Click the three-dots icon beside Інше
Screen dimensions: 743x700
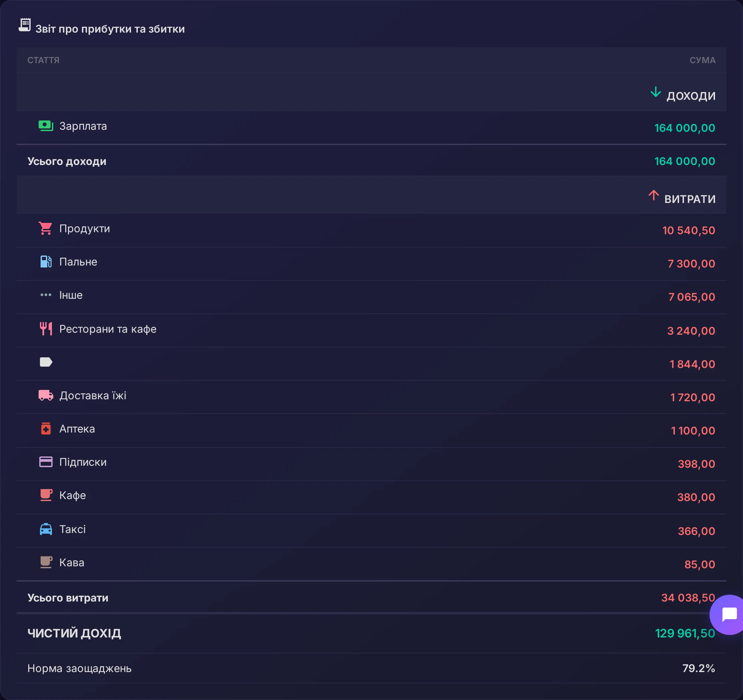coord(46,295)
